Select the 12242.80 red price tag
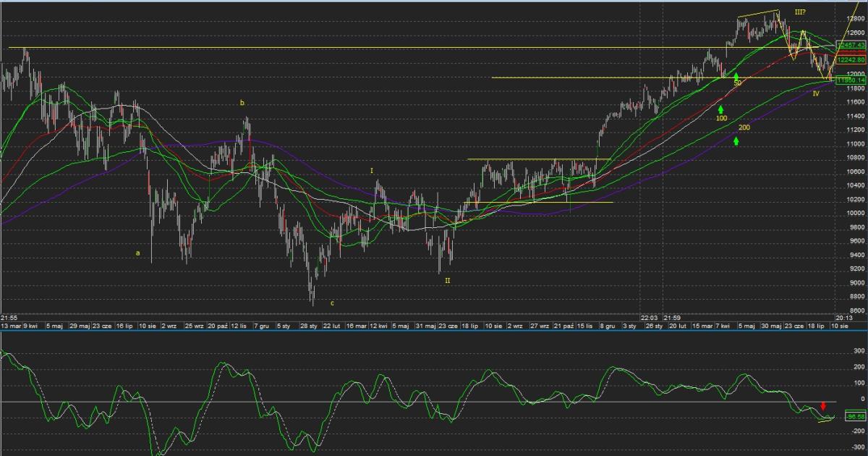868x456 pixels. click(851, 60)
